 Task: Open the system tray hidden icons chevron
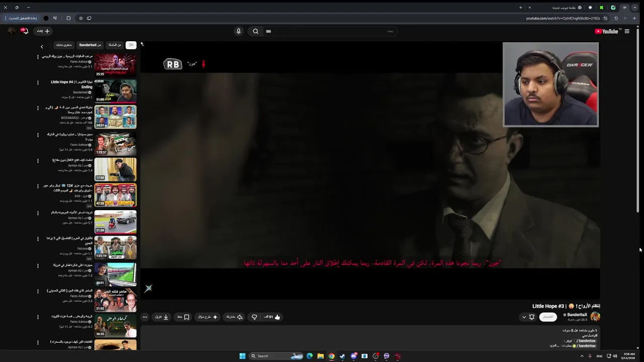click(582, 356)
